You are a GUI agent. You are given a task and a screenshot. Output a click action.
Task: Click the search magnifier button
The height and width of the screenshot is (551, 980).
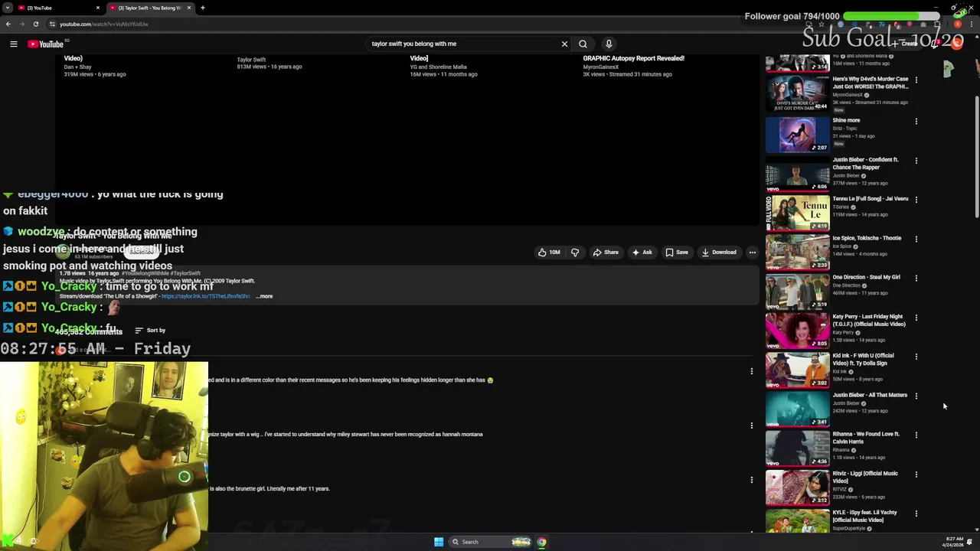coord(583,44)
